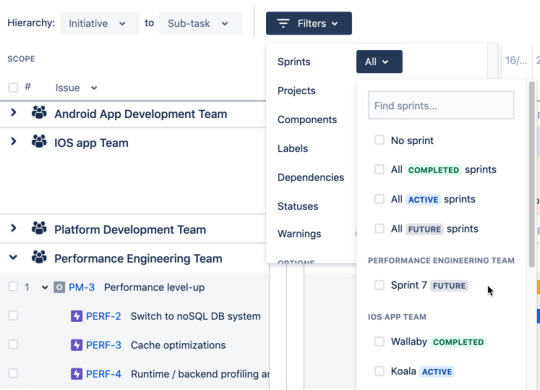
Task: Select the Projects filter entry
Action: pyautogui.click(x=297, y=91)
